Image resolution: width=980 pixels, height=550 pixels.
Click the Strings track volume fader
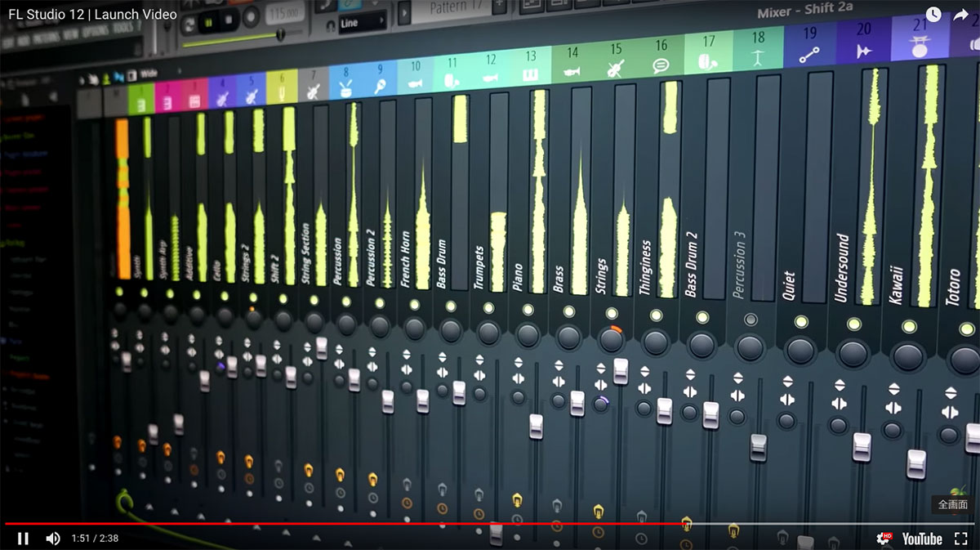pyautogui.click(x=621, y=372)
